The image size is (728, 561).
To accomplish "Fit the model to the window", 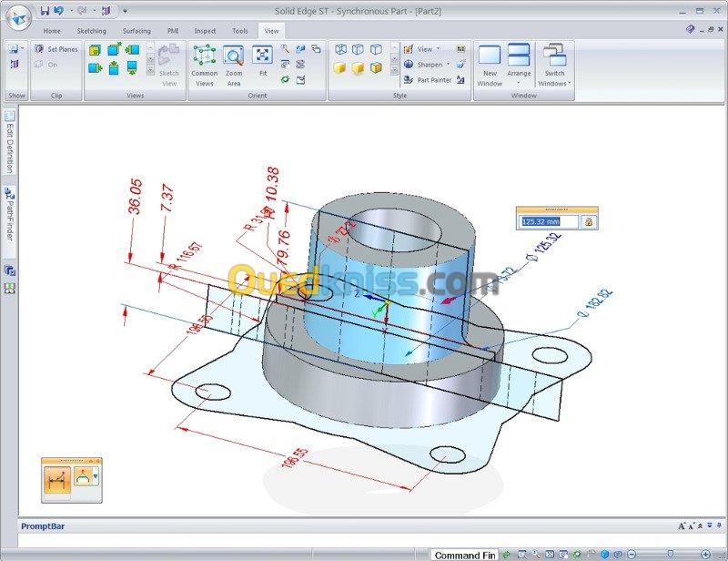I will [262, 56].
